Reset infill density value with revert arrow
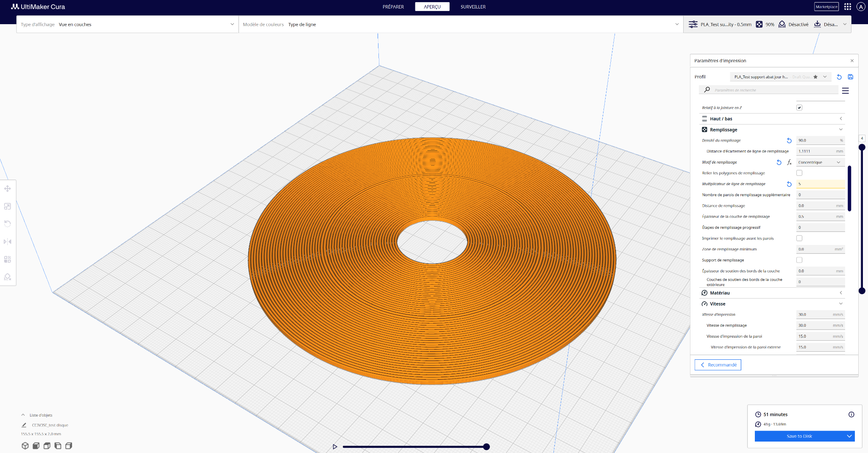This screenshot has height=453, width=868. point(789,141)
